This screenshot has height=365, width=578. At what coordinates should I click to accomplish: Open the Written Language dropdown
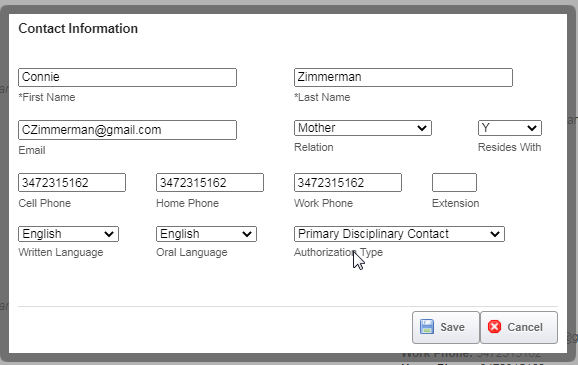coord(68,234)
